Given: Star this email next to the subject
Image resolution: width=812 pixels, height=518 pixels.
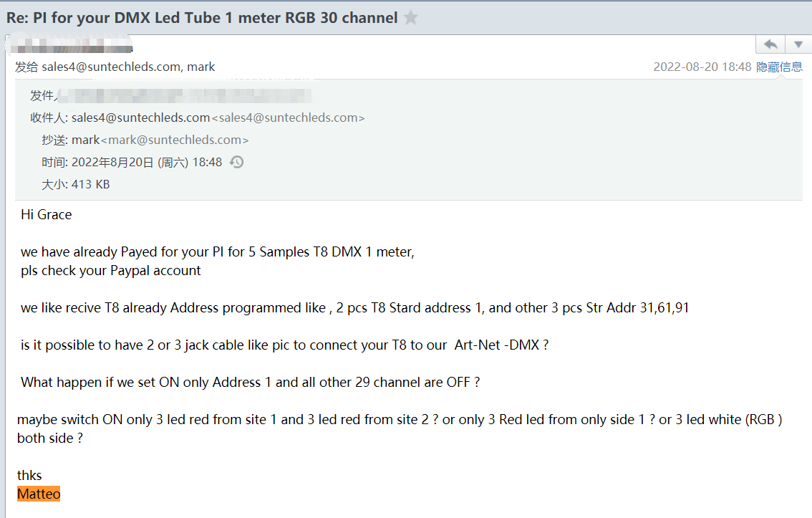Looking at the screenshot, I should tap(411, 18).
